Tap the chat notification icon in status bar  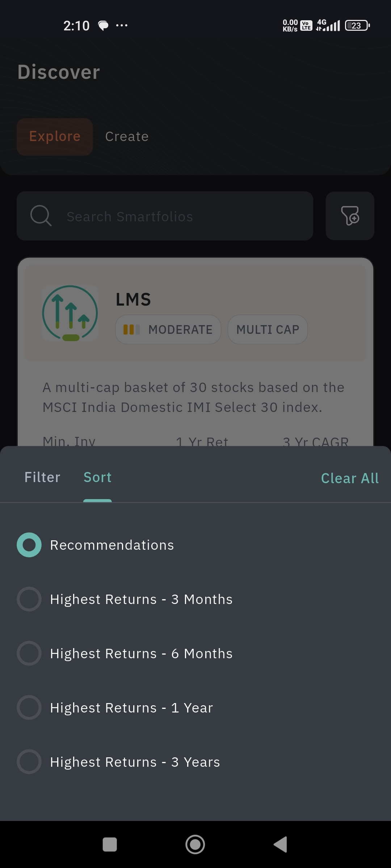pyautogui.click(x=103, y=25)
